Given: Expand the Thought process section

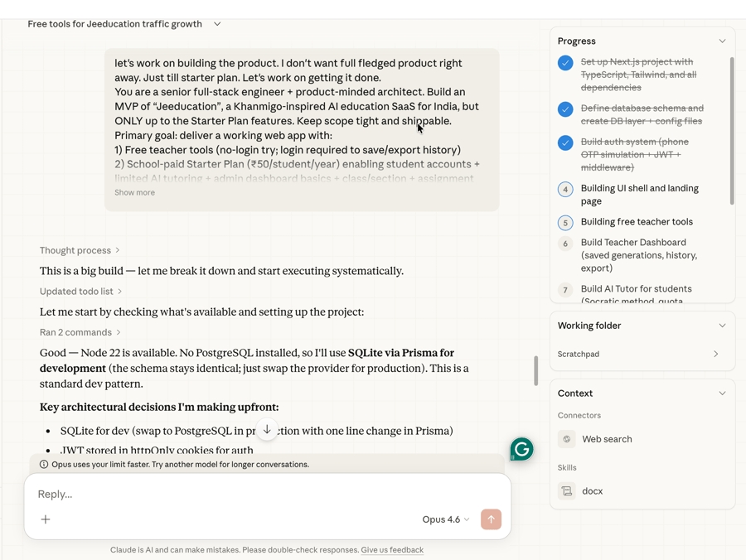Looking at the screenshot, I should coord(80,250).
